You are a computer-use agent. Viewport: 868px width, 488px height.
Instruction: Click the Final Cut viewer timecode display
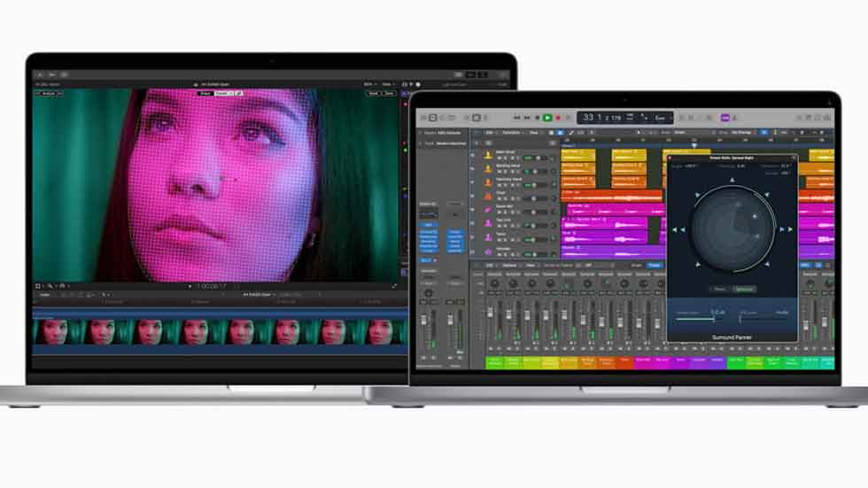212,287
